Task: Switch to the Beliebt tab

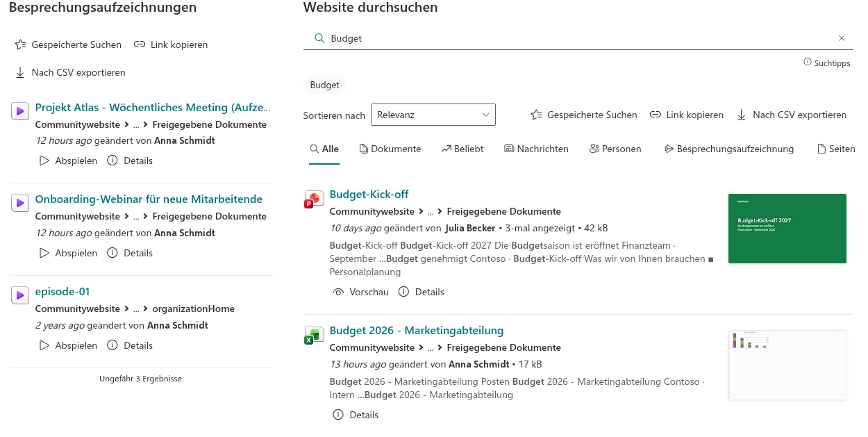Action: pos(462,149)
